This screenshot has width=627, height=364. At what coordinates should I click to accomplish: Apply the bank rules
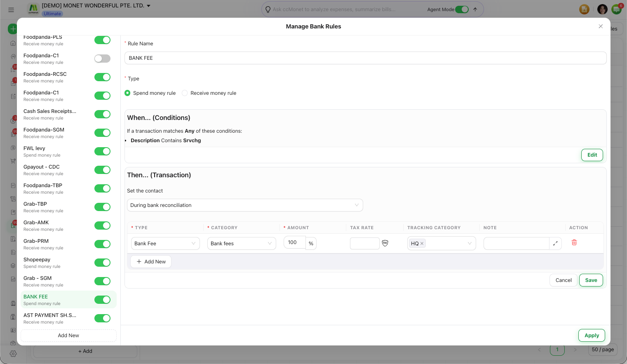592,336
